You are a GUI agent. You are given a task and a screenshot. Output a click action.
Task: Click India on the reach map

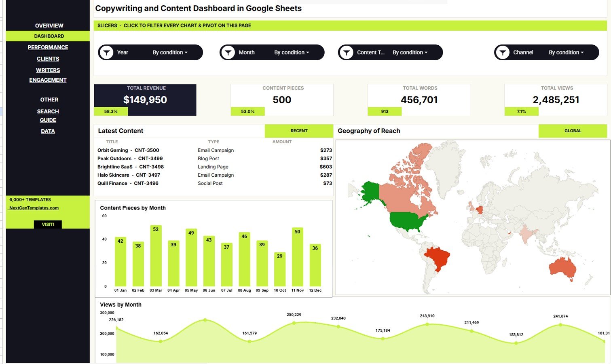coord(526,234)
